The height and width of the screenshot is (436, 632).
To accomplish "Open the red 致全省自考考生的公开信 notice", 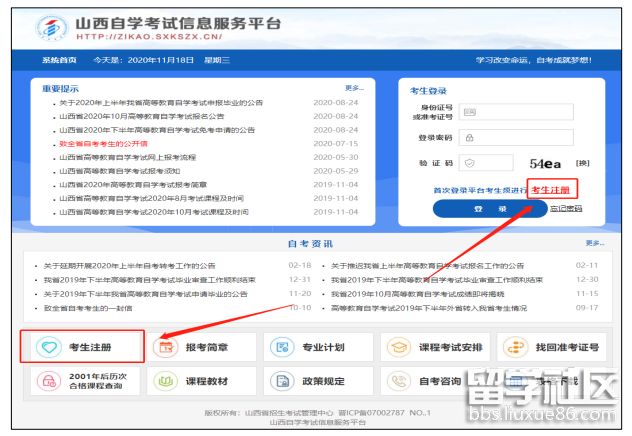I will pos(104,144).
